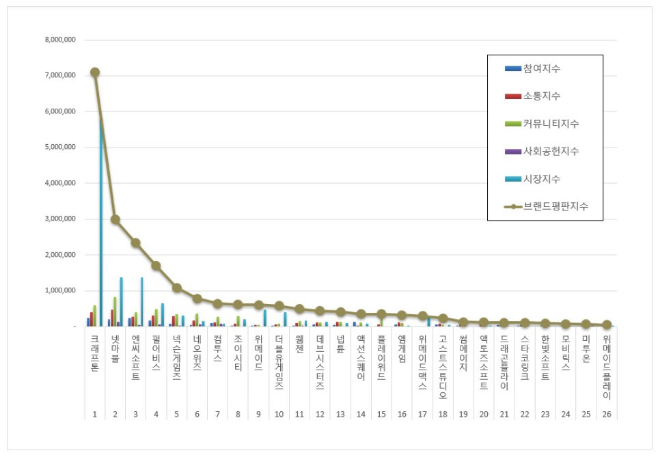Select the 브랜드평판지수 line legend entry
This screenshot has width=660, height=457.
[540, 206]
